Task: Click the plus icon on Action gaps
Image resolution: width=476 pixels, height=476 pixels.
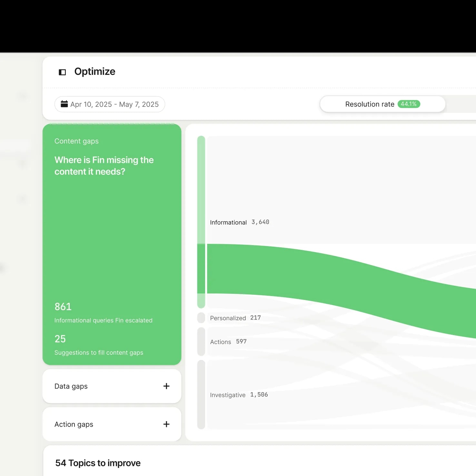Action: coord(166,424)
